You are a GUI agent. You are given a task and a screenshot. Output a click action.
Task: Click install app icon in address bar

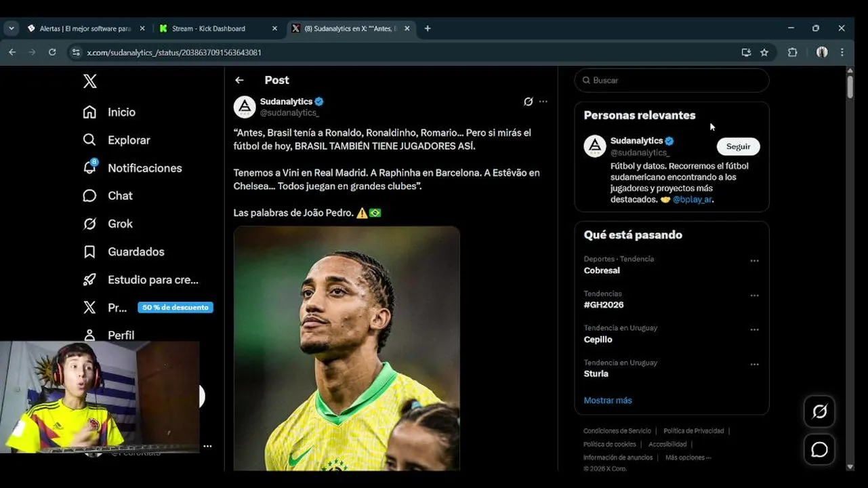click(x=746, y=52)
